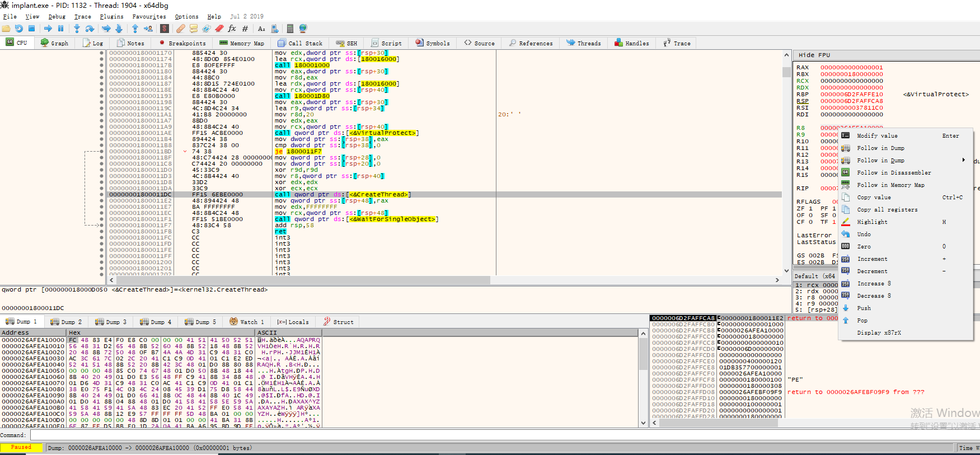Switch to the Memory Map tab
This screenshot has height=455, width=980.
tap(241, 43)
